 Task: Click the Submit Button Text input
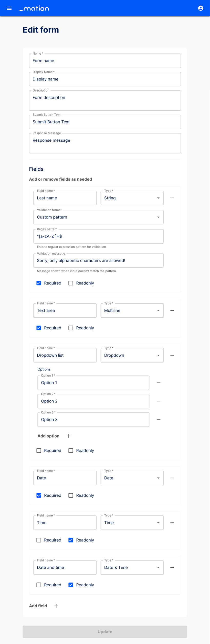(105, 122)
